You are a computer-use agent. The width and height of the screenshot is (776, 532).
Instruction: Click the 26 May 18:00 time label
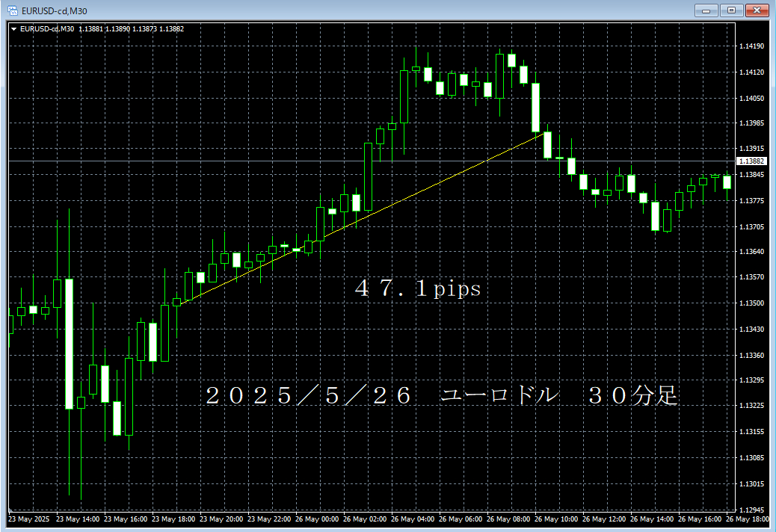click(x=751, y=519)
